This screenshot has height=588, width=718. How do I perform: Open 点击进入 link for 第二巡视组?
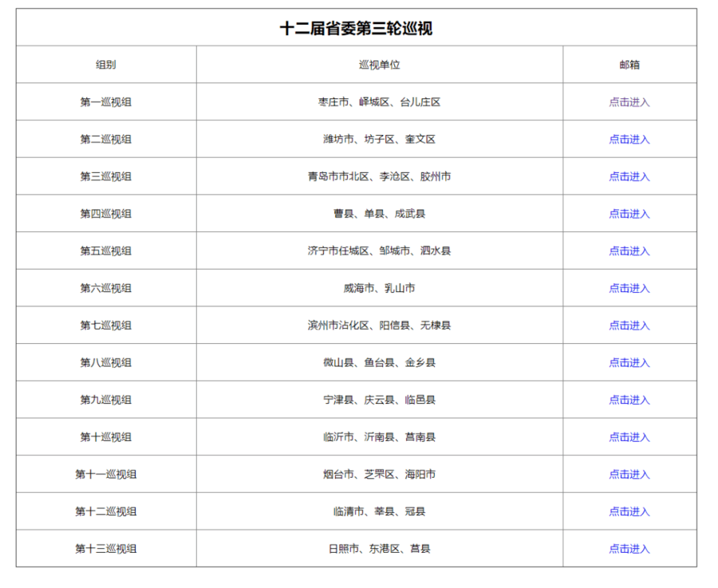coord(629,139)
